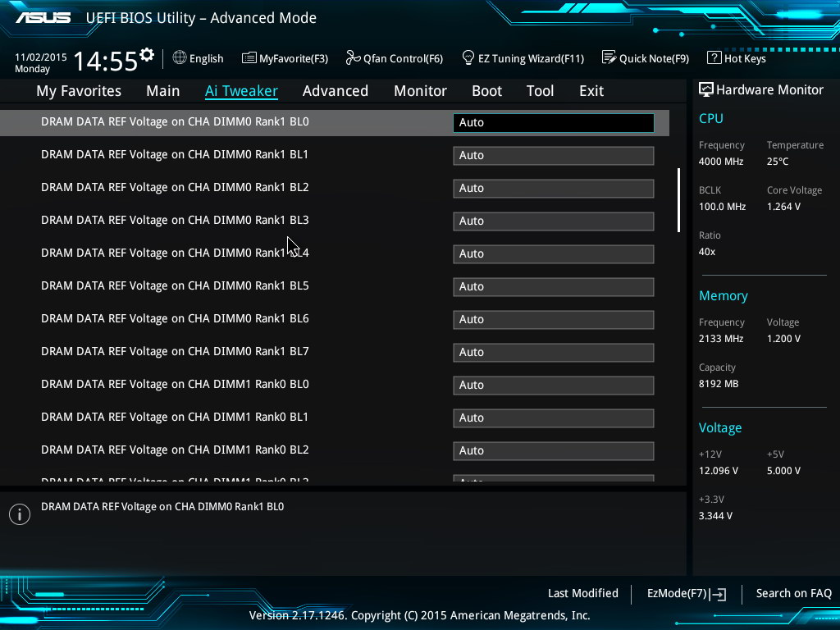Go to the Boot tab
840x630 pixels.
point(486,91)
